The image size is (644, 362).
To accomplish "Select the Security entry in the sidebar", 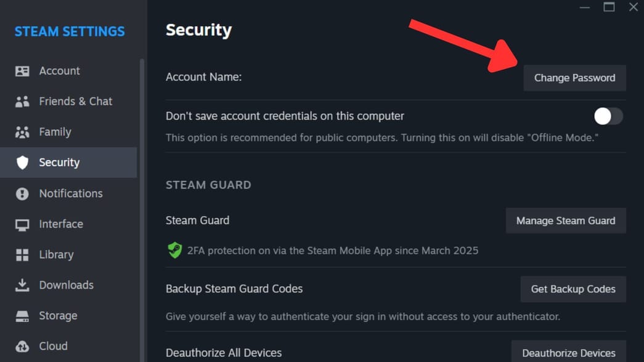I will coord(59,162).
